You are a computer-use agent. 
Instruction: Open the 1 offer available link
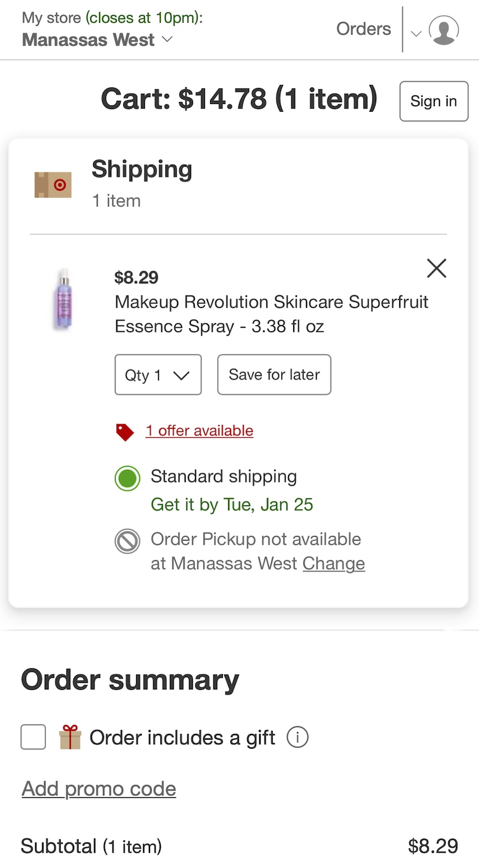point(199,431)
